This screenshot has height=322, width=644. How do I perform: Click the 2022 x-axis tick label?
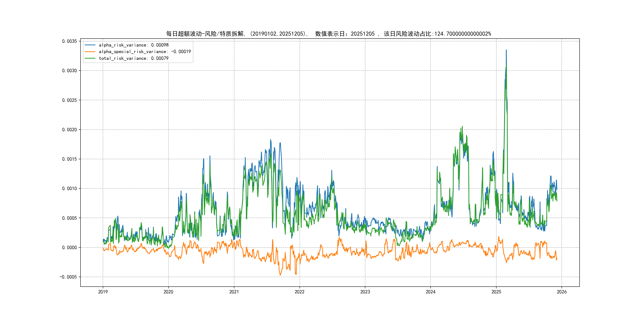(x=300, y=292)
